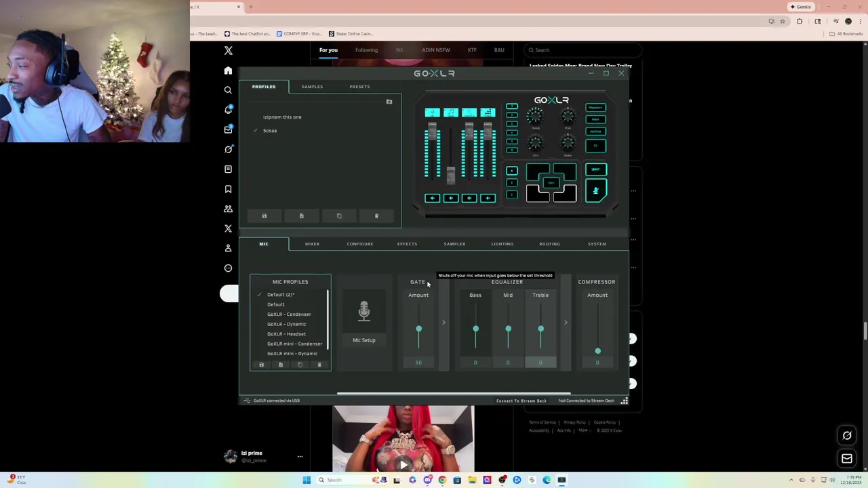Viewport: 868px width, 488px height.
Task: Duplicate profile icon in Profiles panel
Action: (x=339, y=216)
